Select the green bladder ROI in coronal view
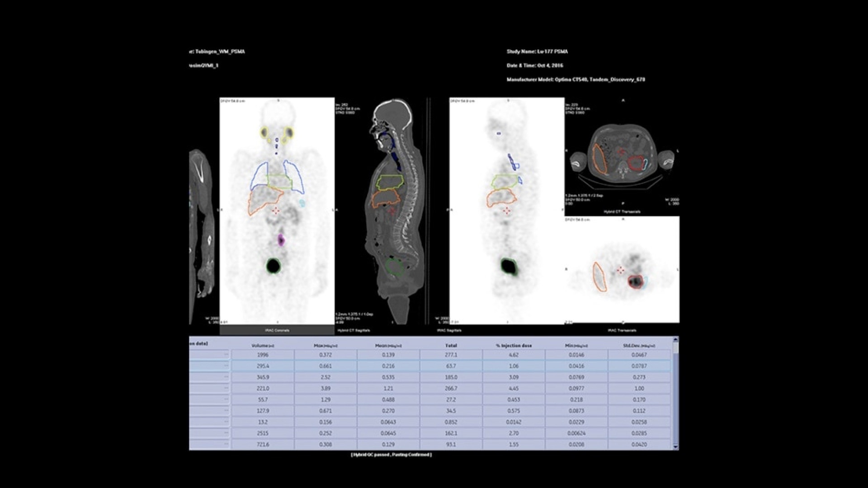The width and height of the screenshot is (868, 488). [x=274, y=266]
